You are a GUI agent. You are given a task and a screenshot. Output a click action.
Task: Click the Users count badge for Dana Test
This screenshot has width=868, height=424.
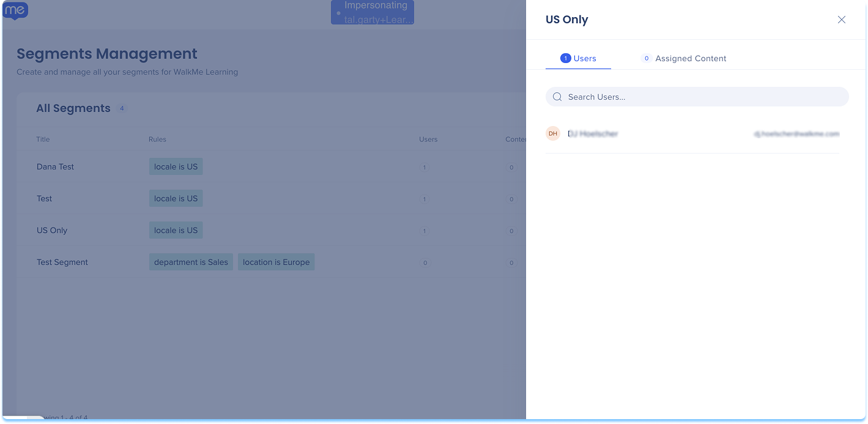(425, 167)
